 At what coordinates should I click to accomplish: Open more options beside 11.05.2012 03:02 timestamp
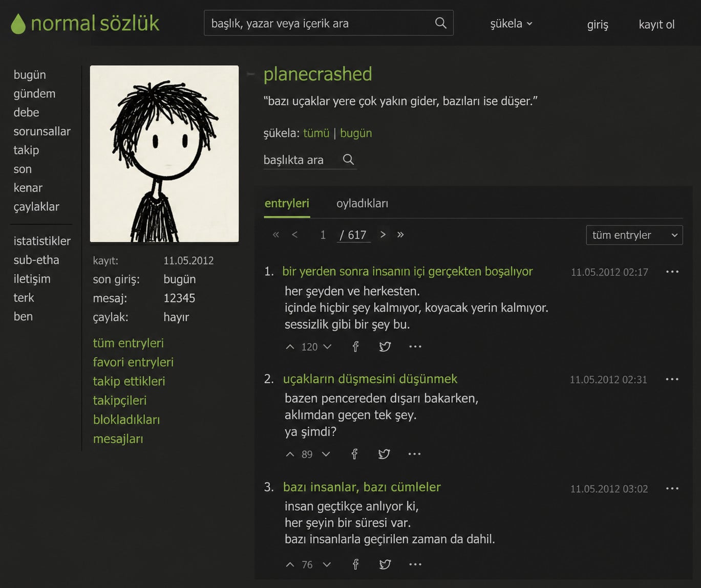(x=672, y=488)
